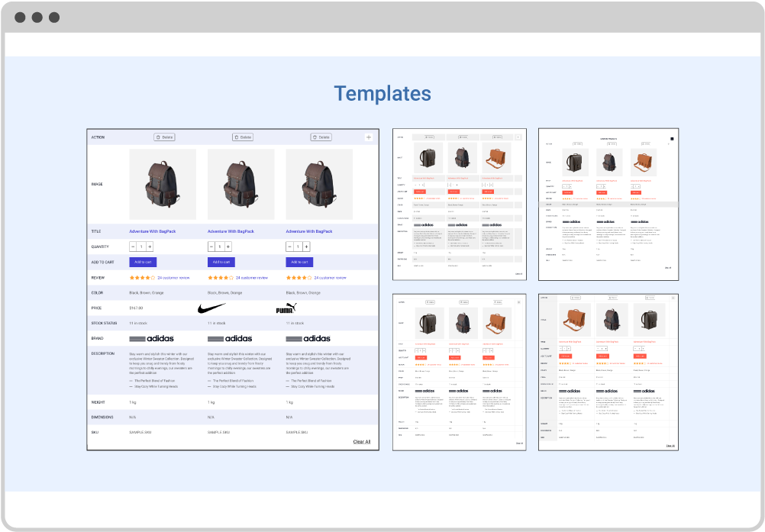Focus the quantity field in the third column
765x532 pixels.
coord(298,247)
